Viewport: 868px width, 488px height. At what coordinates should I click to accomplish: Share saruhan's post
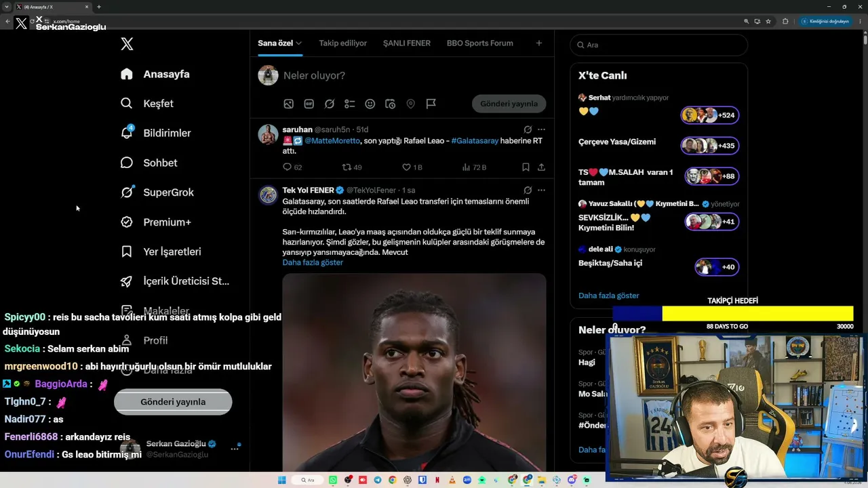[541, 167]
